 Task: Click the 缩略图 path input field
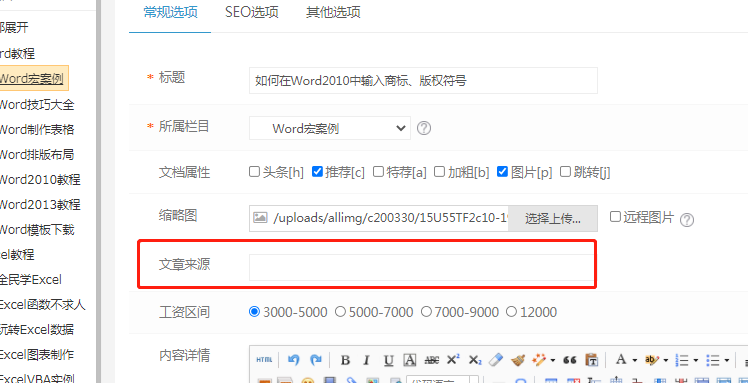[x=378, y=219]
